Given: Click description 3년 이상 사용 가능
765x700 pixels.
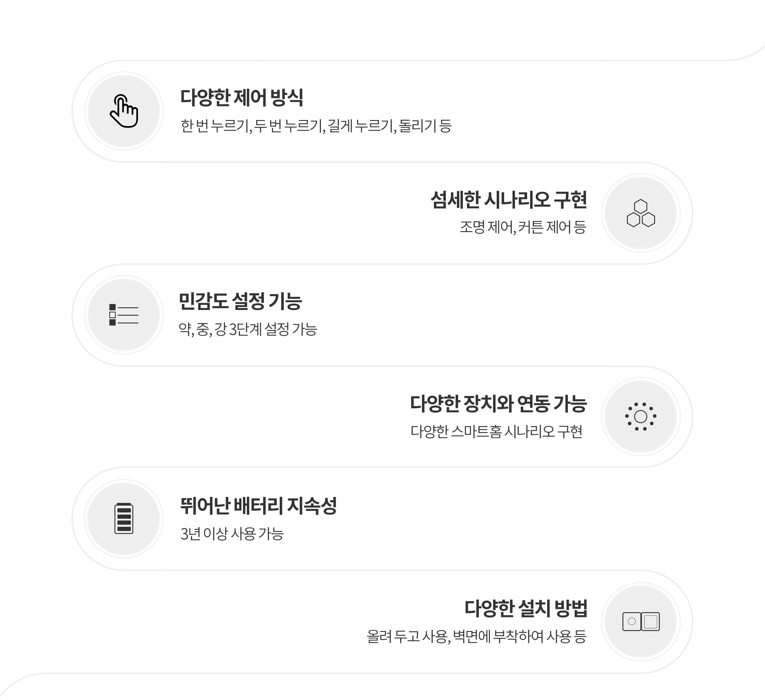Looking at the screenshot, I should pyautogui.click(x=232, y=534).
